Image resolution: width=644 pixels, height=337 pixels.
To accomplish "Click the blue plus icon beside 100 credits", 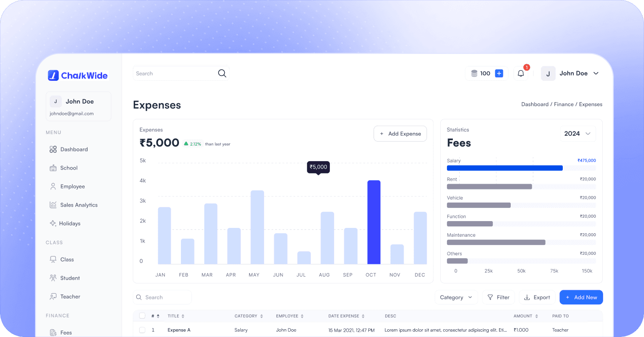I will click(499, 74).
